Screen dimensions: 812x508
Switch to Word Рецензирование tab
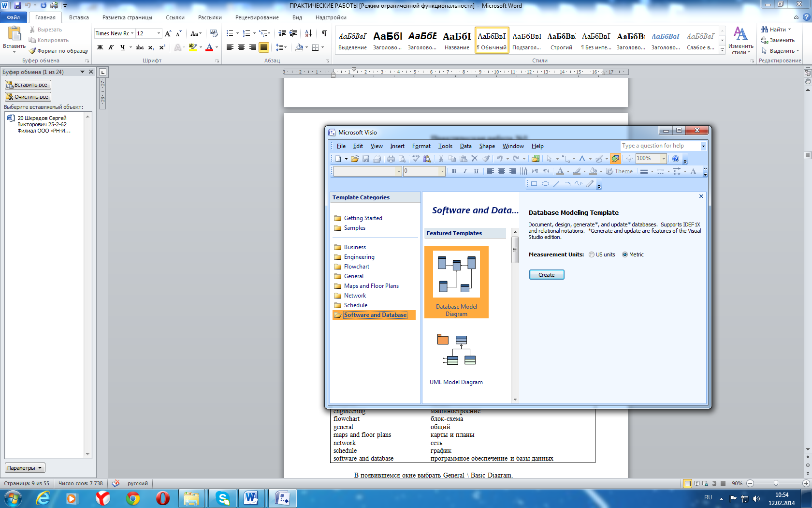coord(257,17)
